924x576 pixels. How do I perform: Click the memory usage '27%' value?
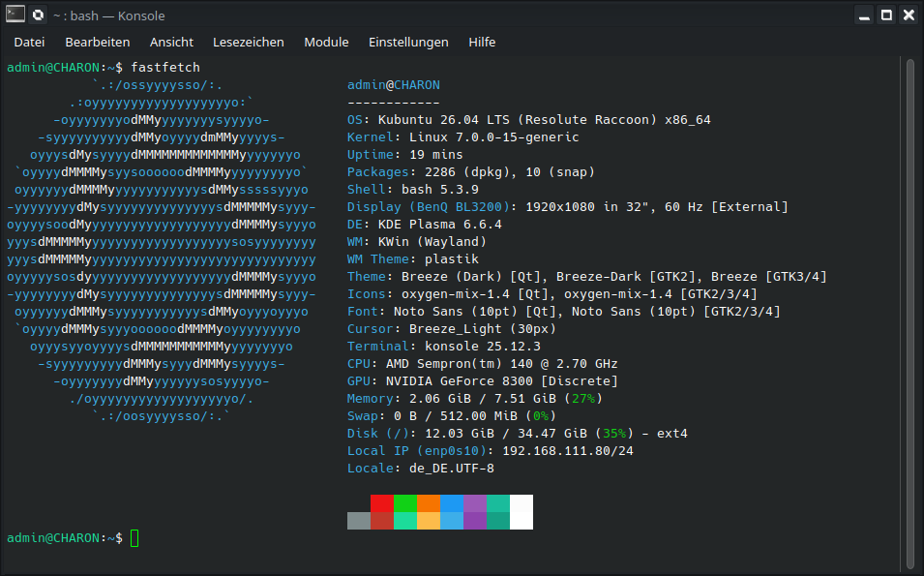coord(583,399)
